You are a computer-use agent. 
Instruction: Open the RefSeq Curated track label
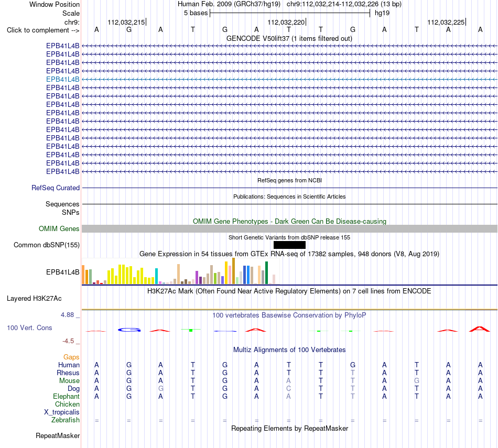[x=55, y=188]
